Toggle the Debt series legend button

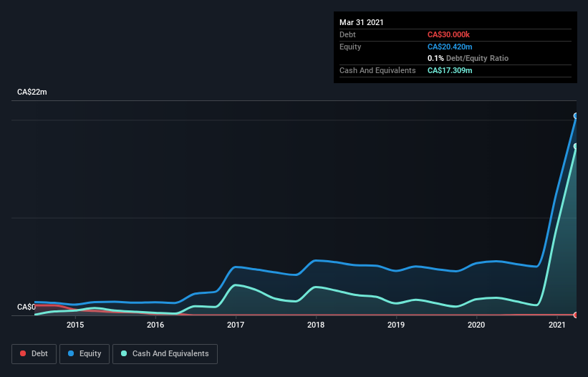coord(34,354)
